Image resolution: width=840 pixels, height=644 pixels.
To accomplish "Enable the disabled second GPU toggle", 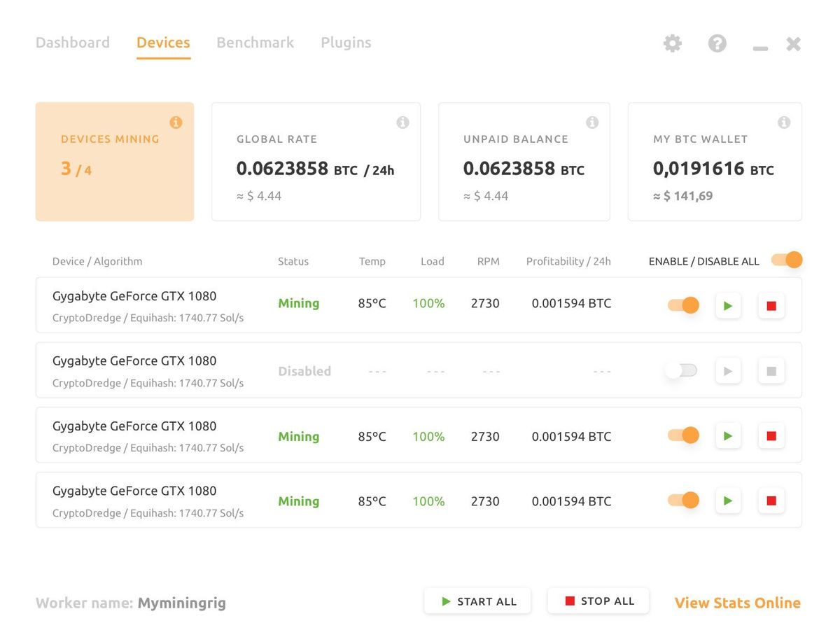I will pos(681,370).
